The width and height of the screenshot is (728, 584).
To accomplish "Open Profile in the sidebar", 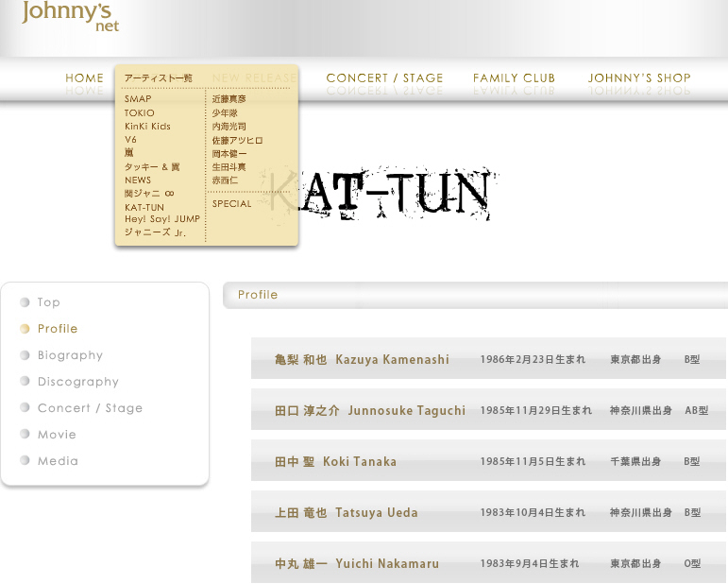I will [x=58, y=329].
